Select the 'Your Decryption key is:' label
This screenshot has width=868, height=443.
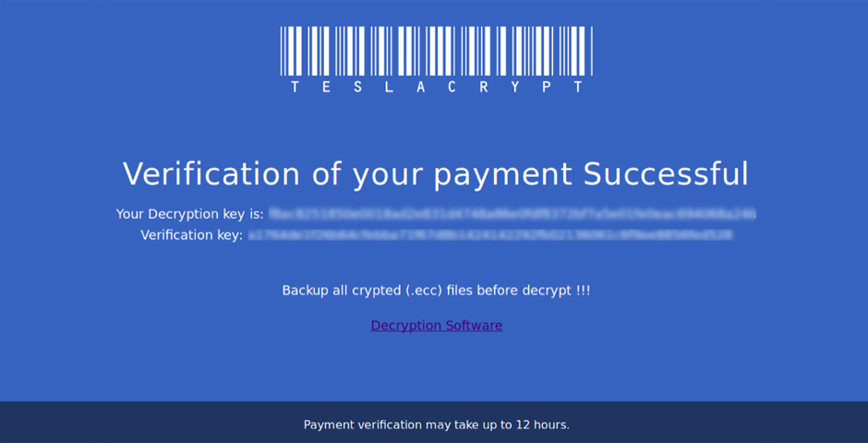[x=189, y=214]
